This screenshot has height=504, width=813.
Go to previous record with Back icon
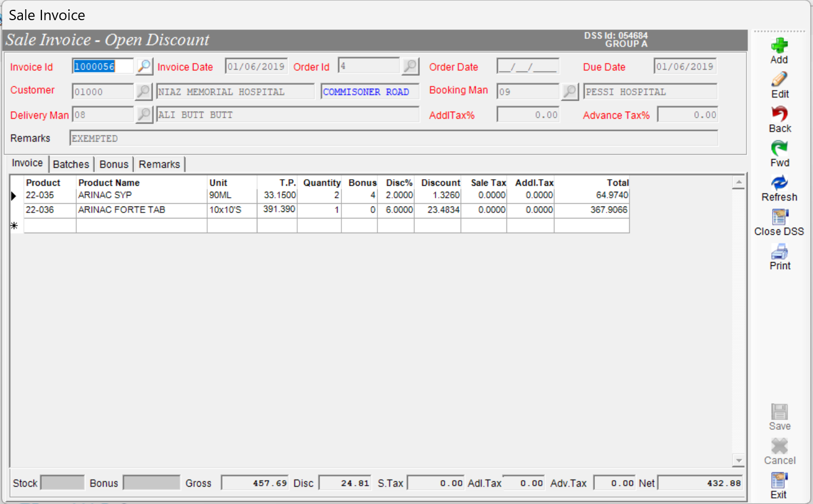click(x=779, y=114)
